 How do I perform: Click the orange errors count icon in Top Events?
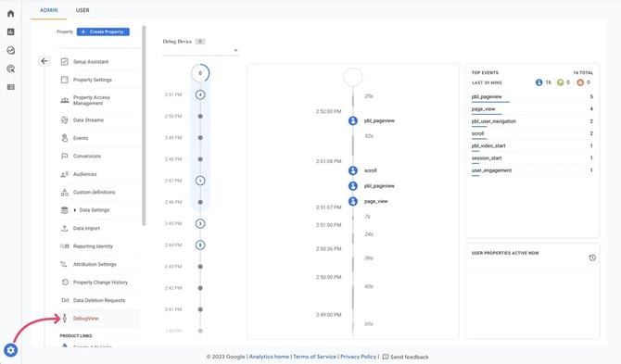580,82
